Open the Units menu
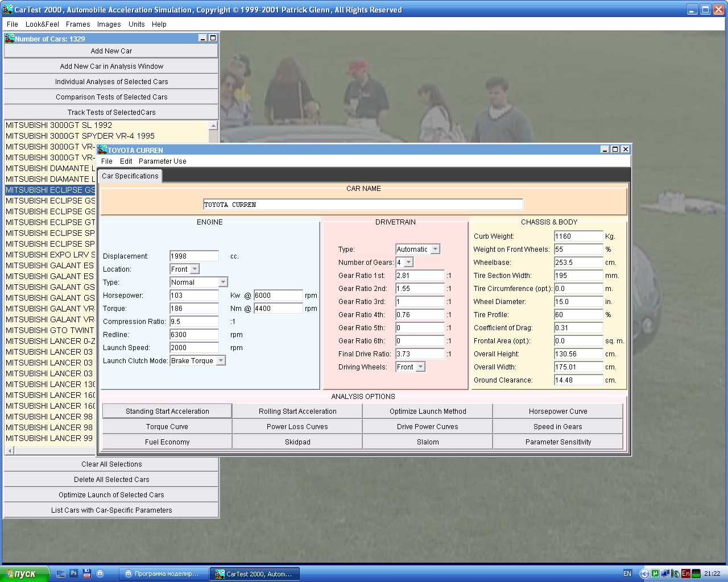 tap(136, 24)
